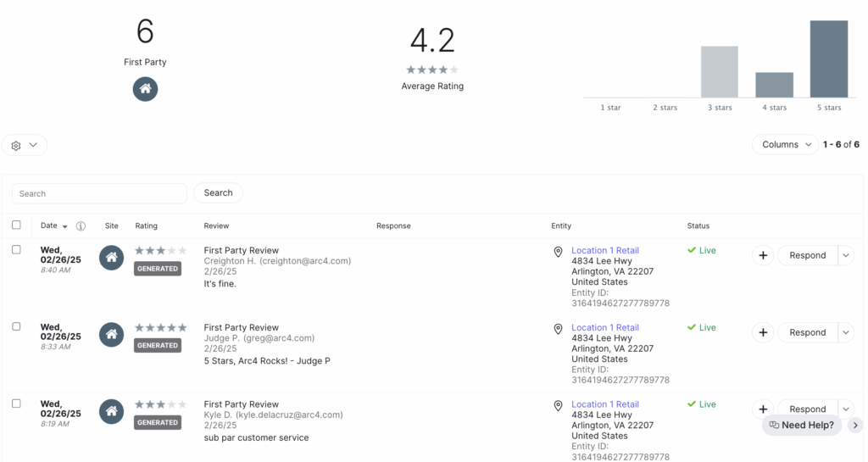
Task: Click the Review column header
Action: click(x=216, y=225)
